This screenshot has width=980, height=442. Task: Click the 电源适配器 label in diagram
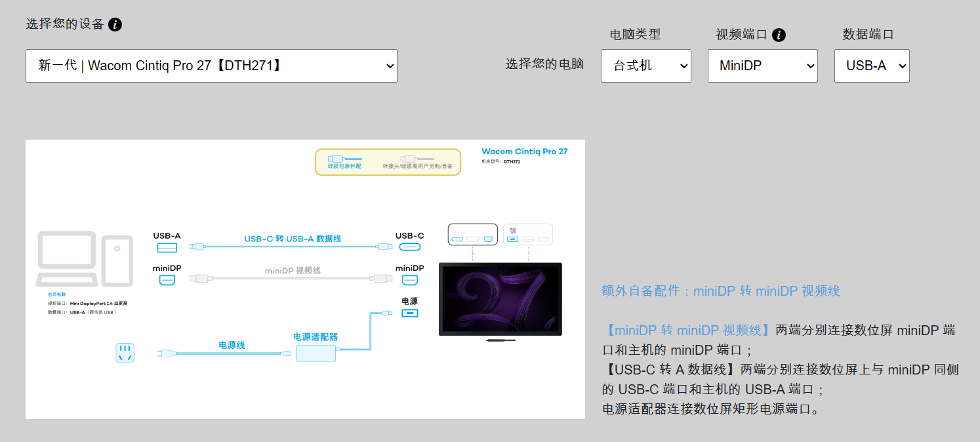pyautogui.click(x=316, y=336)
